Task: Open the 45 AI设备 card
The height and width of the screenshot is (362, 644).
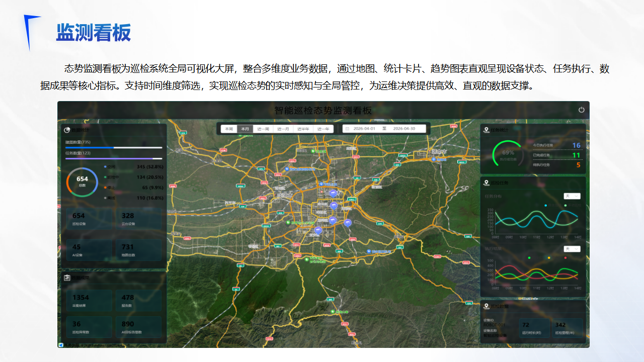Action: point(90,250)
